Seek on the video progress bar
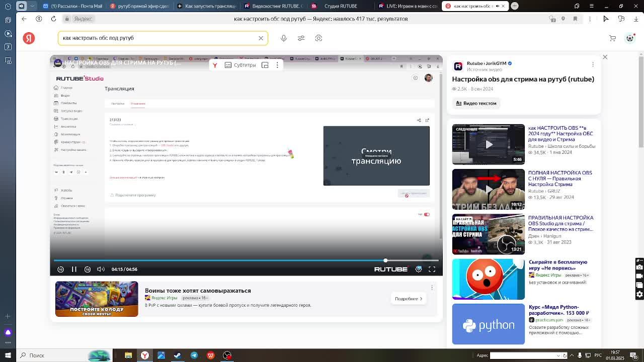This screenshot has width=644, height=362. [x=246, y=260]
